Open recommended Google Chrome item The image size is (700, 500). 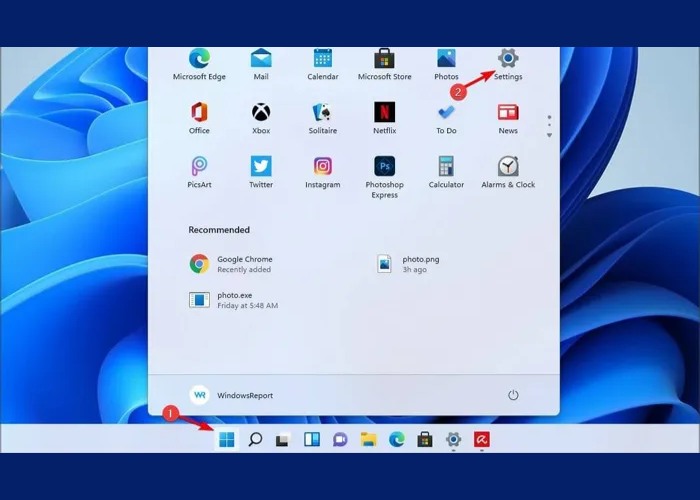pyautogui.click(x=230, y=264)
